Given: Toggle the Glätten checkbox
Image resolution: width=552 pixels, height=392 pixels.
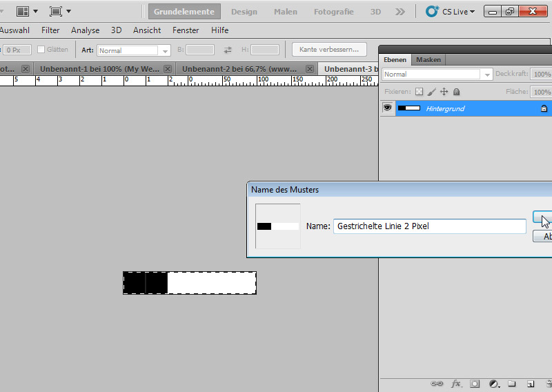Looking at the screenshot, I should (41, 50).
